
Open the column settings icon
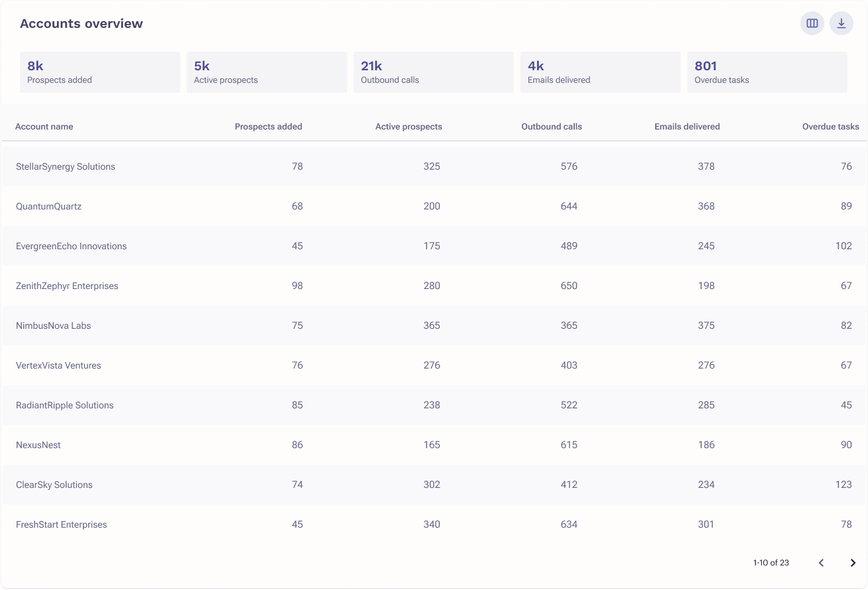click(812, 23)
